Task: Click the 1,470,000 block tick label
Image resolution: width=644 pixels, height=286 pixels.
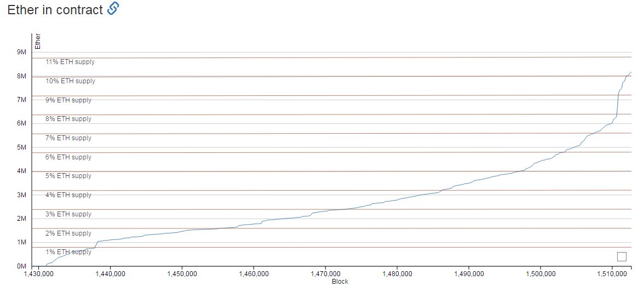Action: (x=325, y=274)
